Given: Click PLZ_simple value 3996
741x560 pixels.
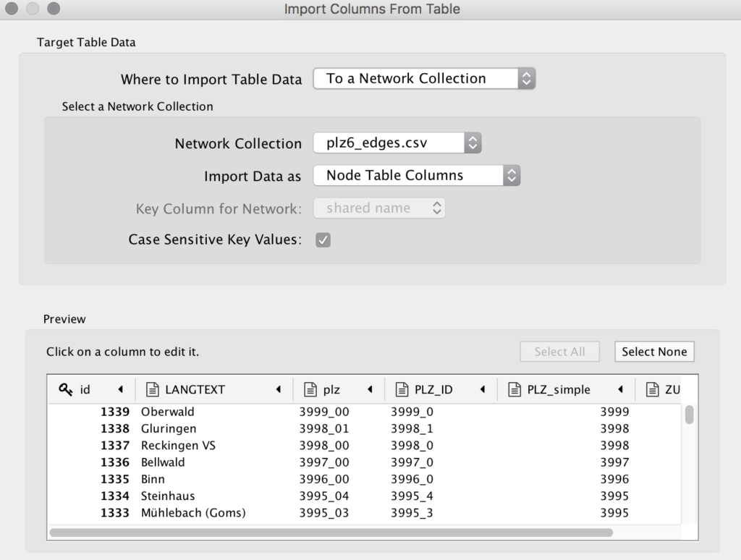Looking at the screenshot, I should pos(615,479).
